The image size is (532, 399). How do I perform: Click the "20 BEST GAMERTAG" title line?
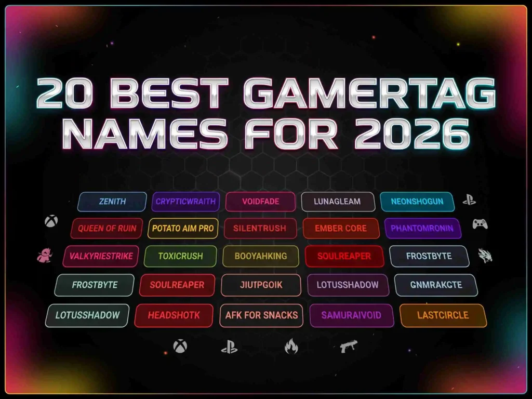pos(266,94)
